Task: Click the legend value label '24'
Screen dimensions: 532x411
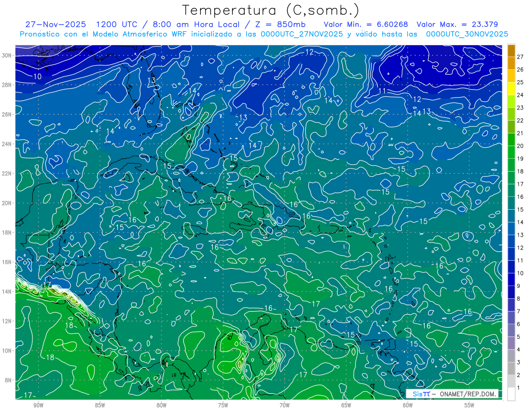Action: click(520, 95)
